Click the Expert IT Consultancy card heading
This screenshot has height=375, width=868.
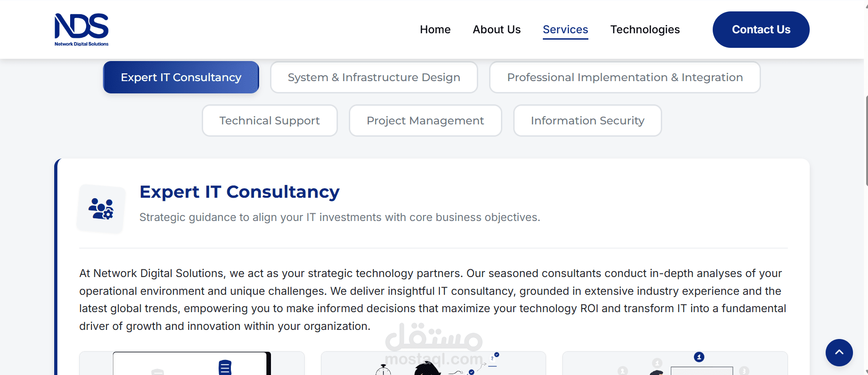[240, 192]
